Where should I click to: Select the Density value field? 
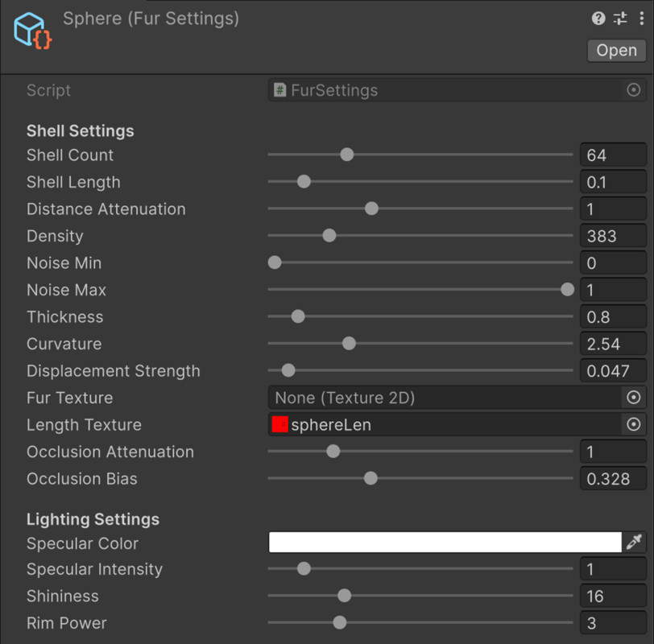coord(613,236)
